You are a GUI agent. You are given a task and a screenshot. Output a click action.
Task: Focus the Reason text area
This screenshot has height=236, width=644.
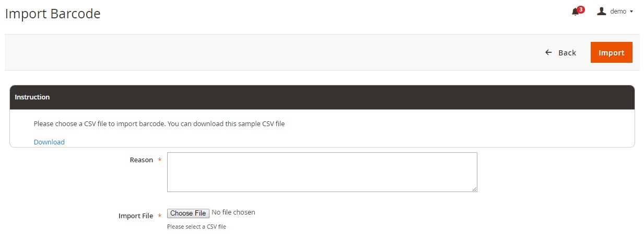(x=322, y=172)
